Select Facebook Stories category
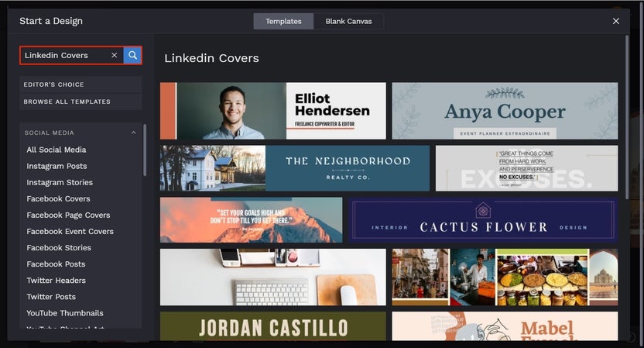Image resolution: width=644 pixels, height=348 pixels. point(59,248)
